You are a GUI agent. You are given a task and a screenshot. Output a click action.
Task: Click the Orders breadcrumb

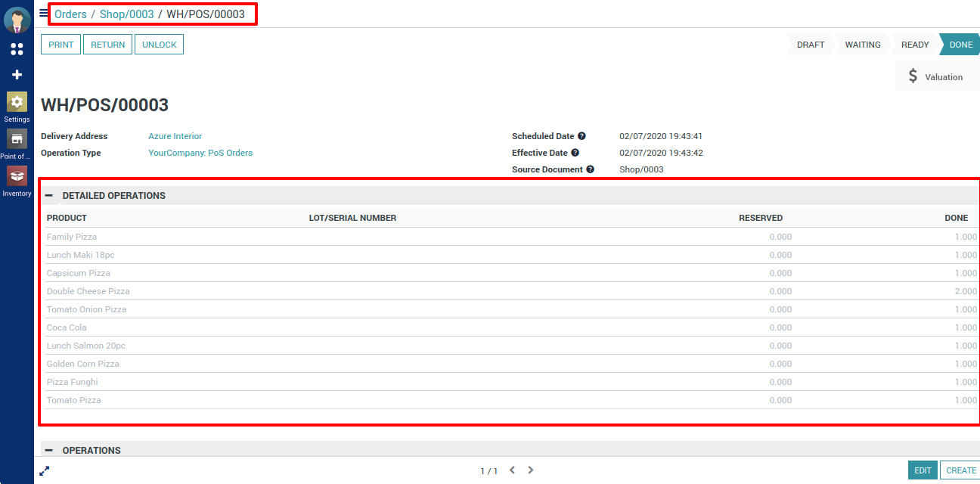(70, 14)
